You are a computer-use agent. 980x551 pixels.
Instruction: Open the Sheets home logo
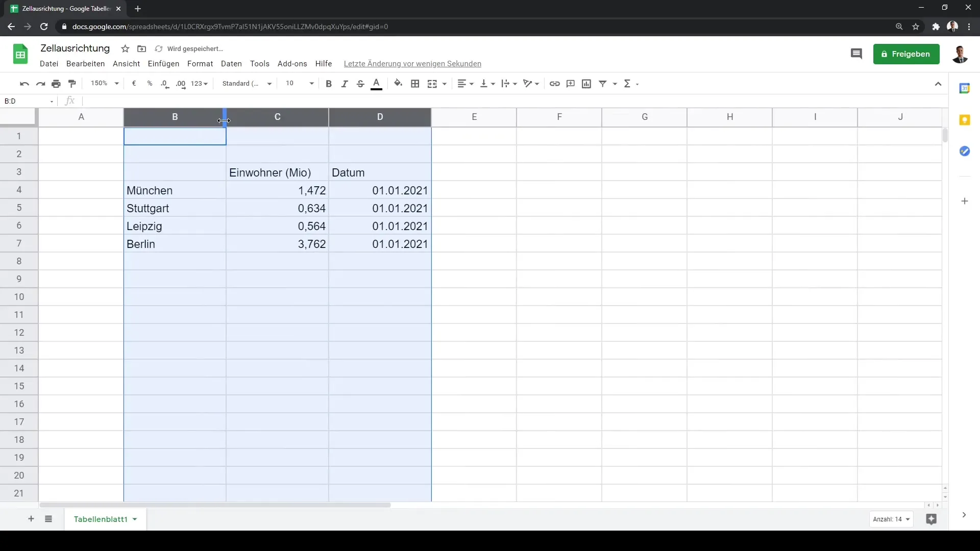[20, 54]
